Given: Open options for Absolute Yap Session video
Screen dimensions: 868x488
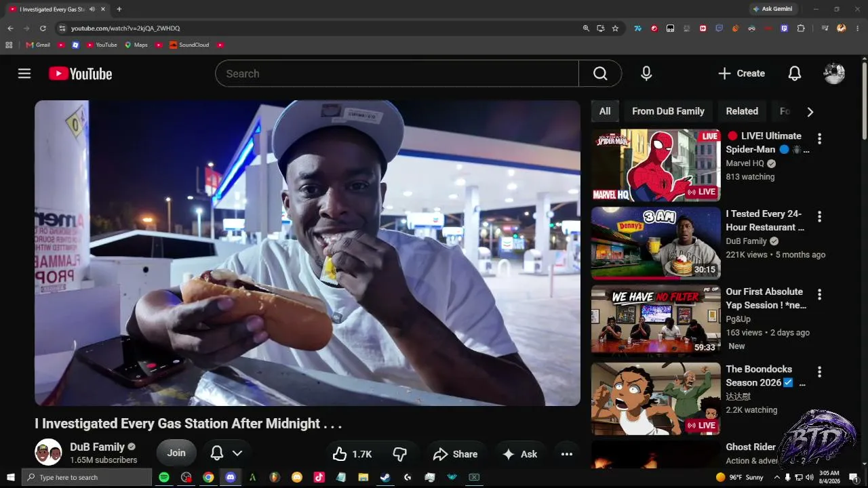Looking at the screenshot, I should coord(819,295).
